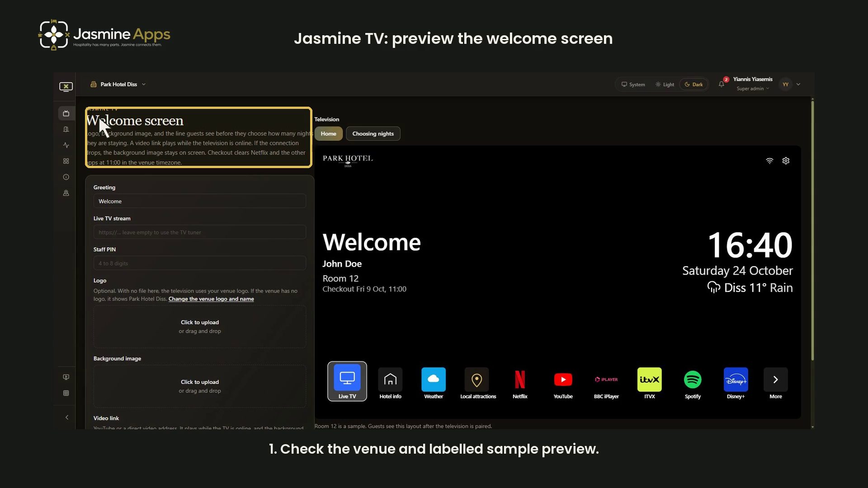868x488 pixels.
Task: Show more apps with the More arrow
Action: (776, 383)
